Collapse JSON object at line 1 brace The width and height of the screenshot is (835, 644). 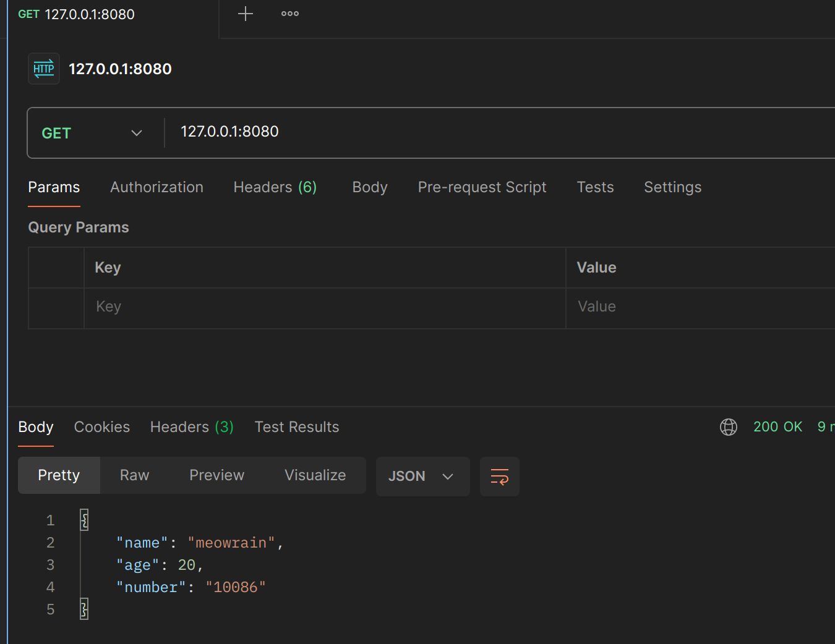click(x=85, y=520)
